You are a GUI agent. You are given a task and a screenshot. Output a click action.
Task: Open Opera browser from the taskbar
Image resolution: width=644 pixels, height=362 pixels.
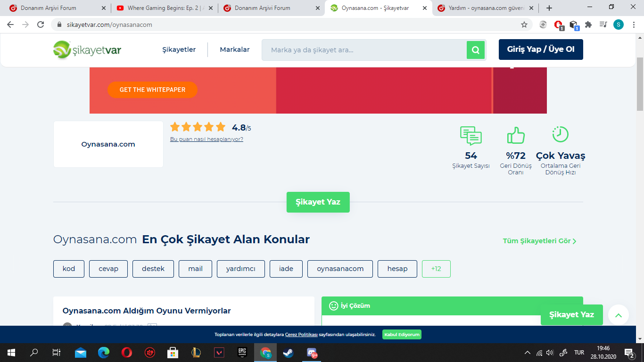coord(126,352)
